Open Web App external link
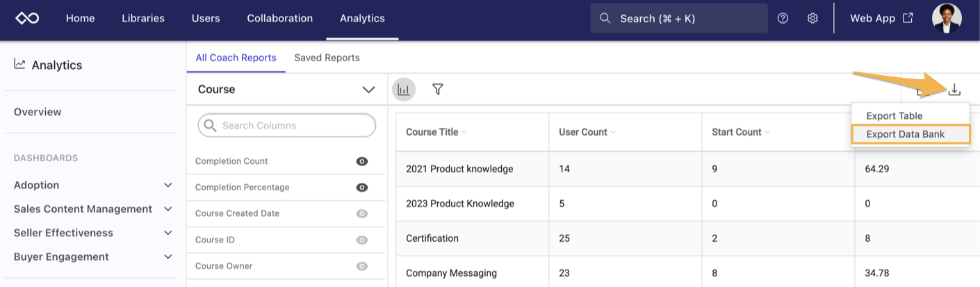980x287 pixels. tap(881, 19)
